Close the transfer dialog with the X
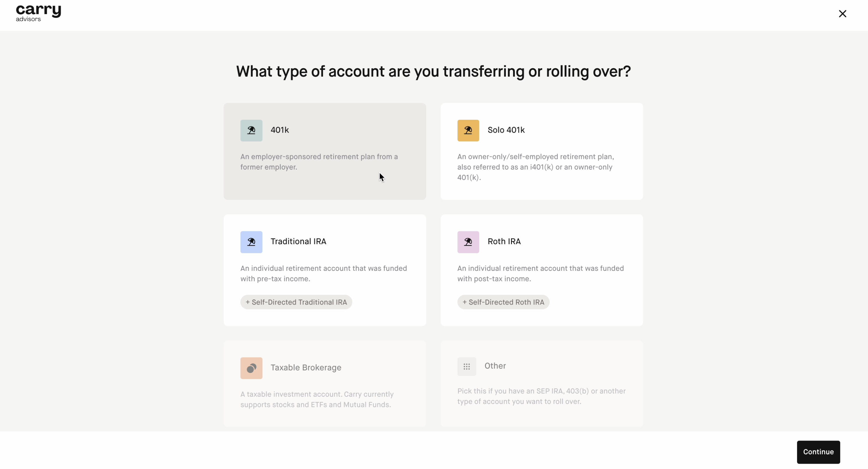 tap(843, 13)
